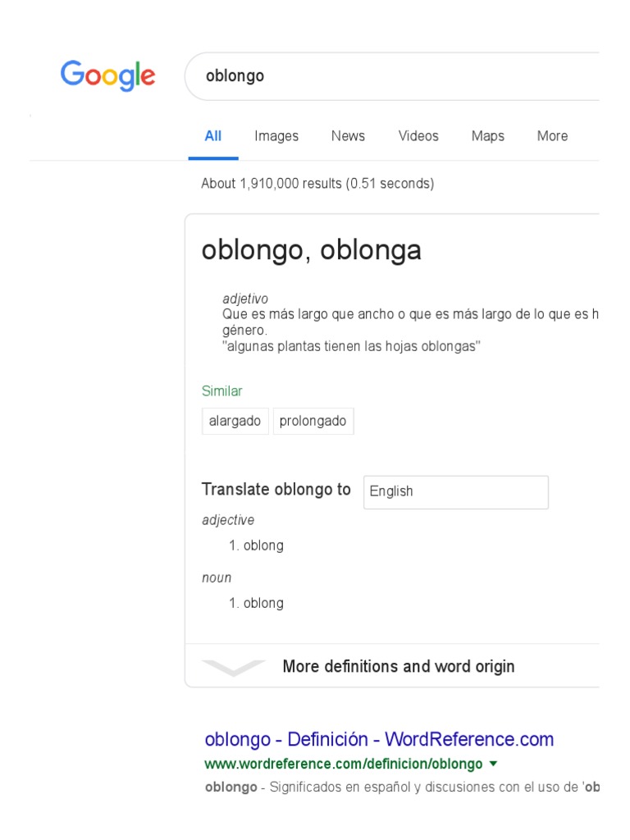Open the News tab
630x840 pixels.
click(x=348, y=136)
